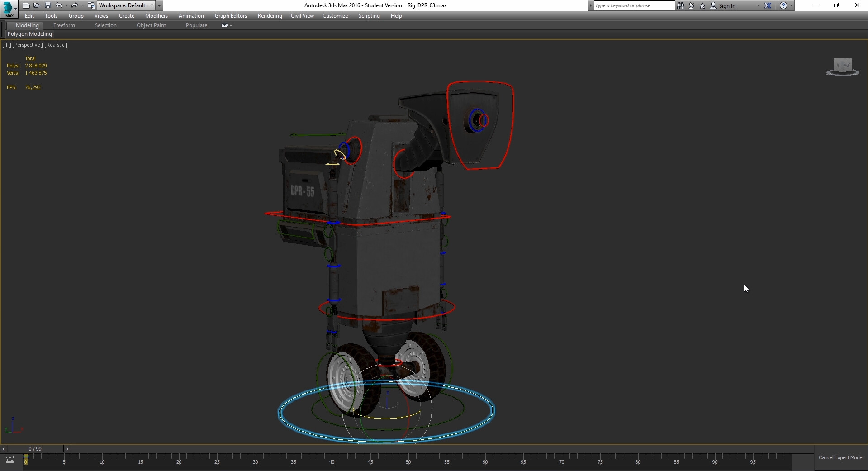Toggle the Open Mini Curve Editor button
Viewport: 868px width, 471px height.
[9, 460]
